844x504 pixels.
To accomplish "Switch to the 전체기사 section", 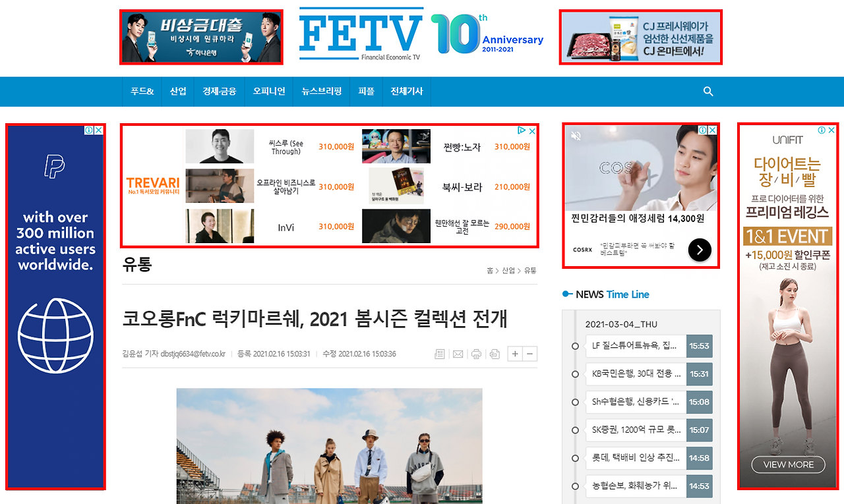I will click(x=406, y=92).
